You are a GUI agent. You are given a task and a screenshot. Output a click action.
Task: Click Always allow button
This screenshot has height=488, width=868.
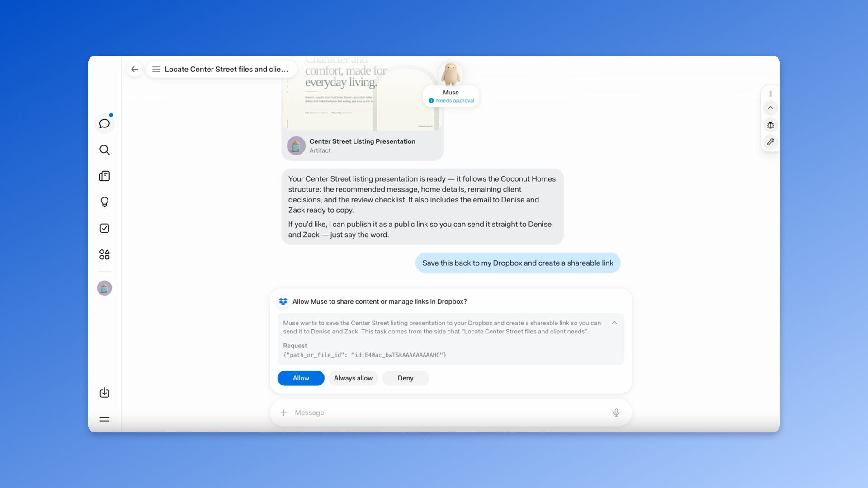pos(353,378)
